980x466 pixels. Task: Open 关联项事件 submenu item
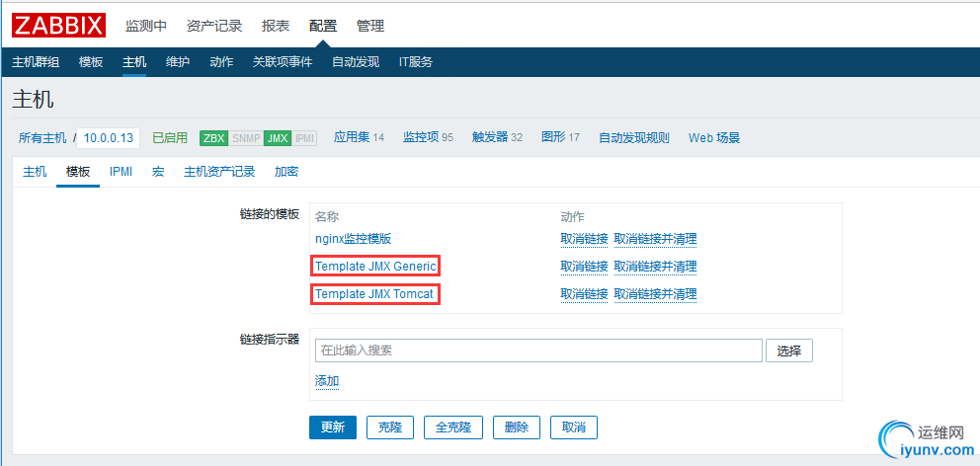tap(283, 62)
